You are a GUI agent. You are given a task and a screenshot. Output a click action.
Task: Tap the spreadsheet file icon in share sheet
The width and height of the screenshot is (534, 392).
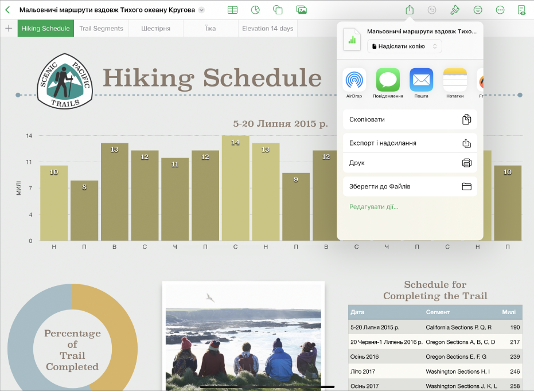(352, 40)
